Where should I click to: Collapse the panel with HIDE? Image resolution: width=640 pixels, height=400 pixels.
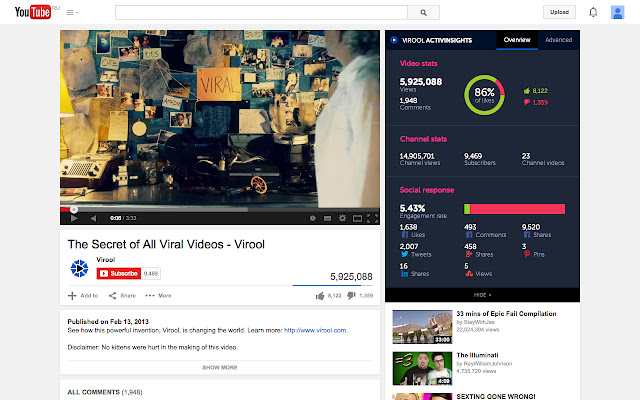(482, 295)
